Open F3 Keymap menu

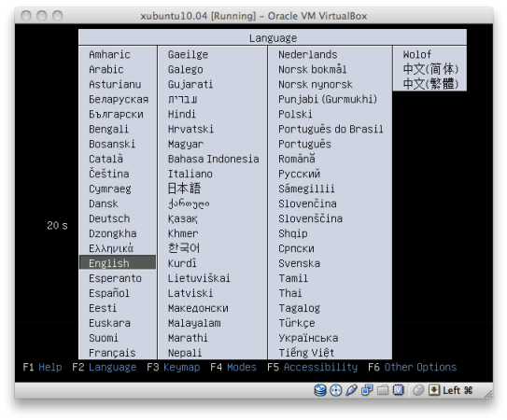[x=174, y=368]
